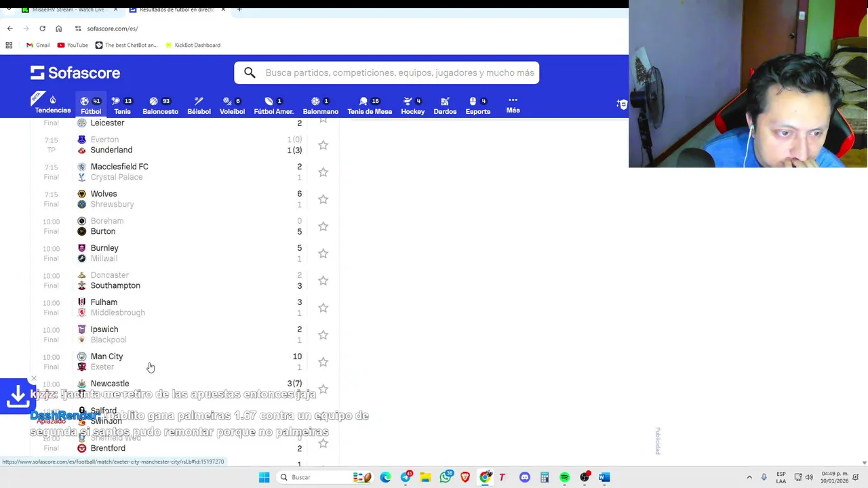Open the YouTube bookmark

73,45
